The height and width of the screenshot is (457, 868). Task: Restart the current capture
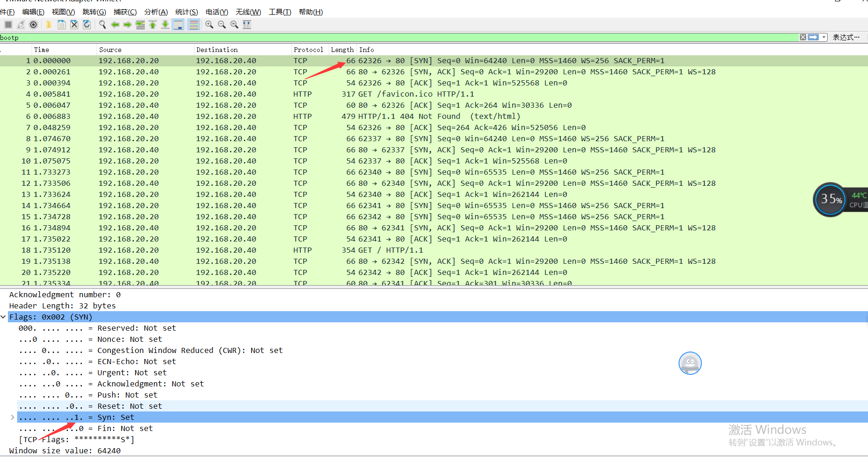pos(21,25)
